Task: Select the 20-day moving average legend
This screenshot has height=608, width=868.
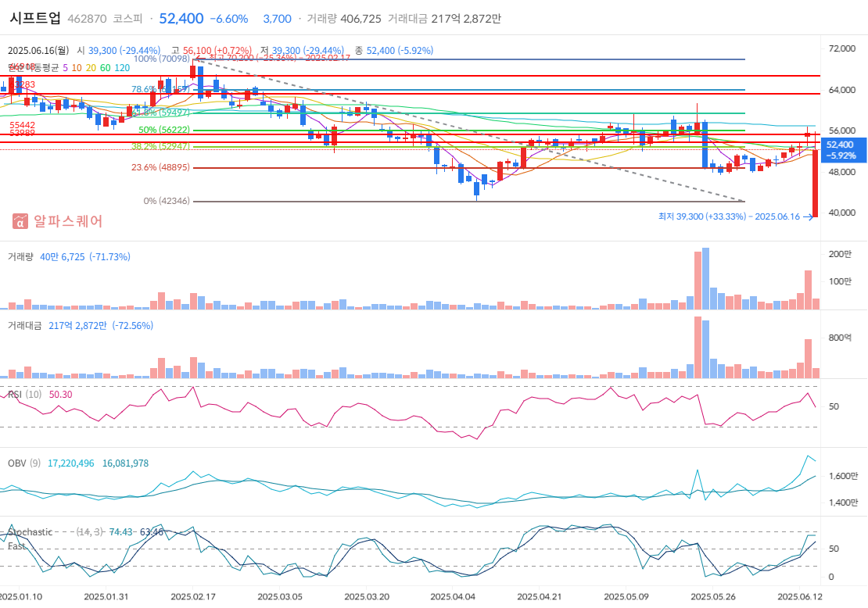Action: coord(91,68)
